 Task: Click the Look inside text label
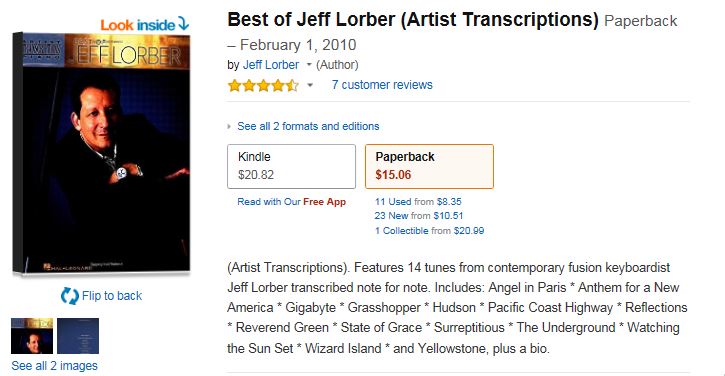[x=138, y=25]
